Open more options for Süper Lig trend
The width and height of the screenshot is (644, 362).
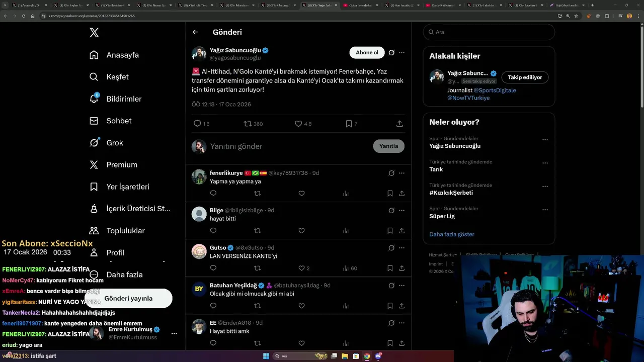coord(545,210)
